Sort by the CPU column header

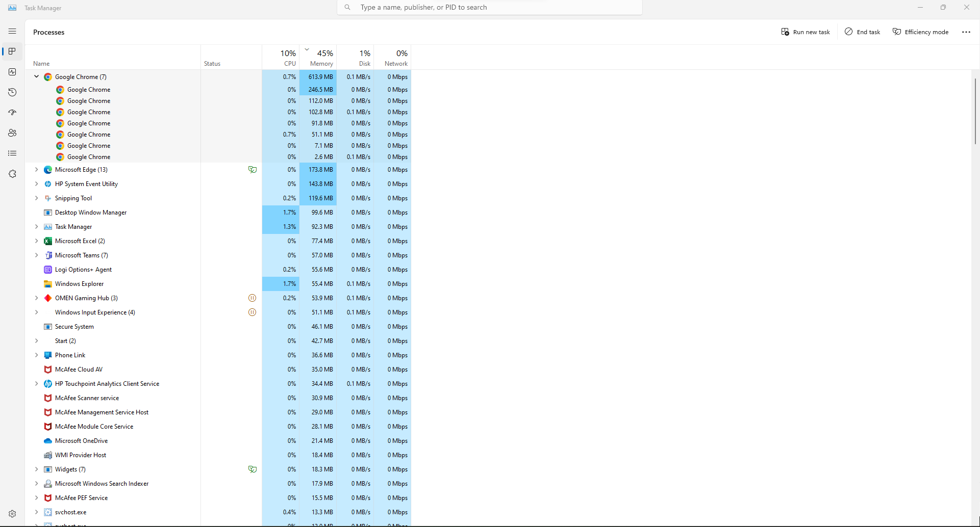pyautogui.click(x=281, y=57)
